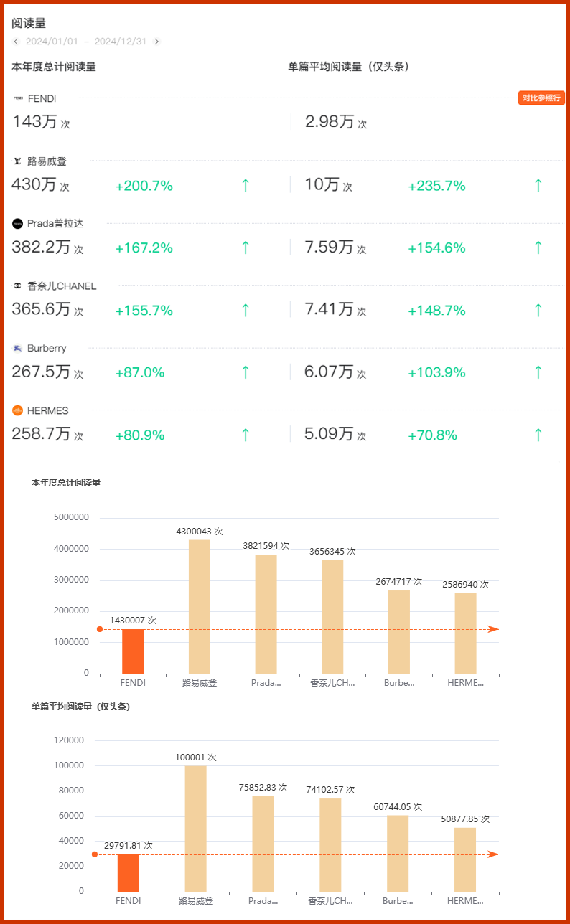570x924 pixels.
Task: Go to the next date range with right chevron
Action: (x=157, y=42)
